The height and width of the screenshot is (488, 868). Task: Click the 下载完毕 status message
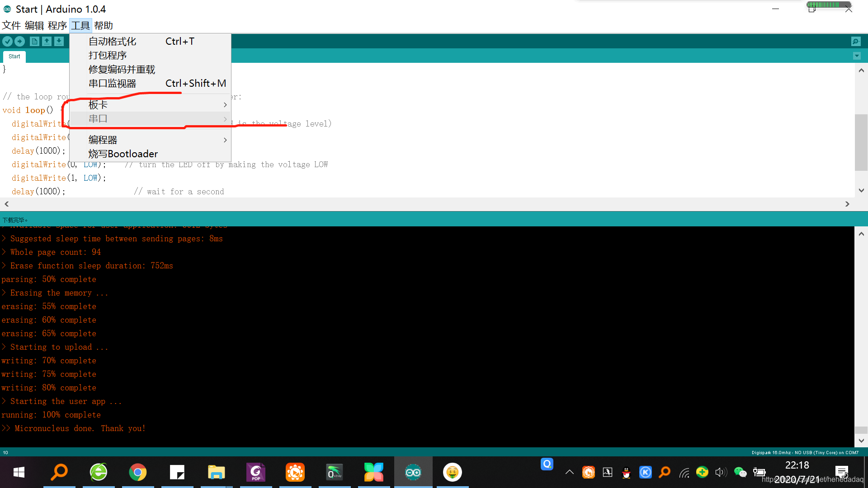(15, 220)
